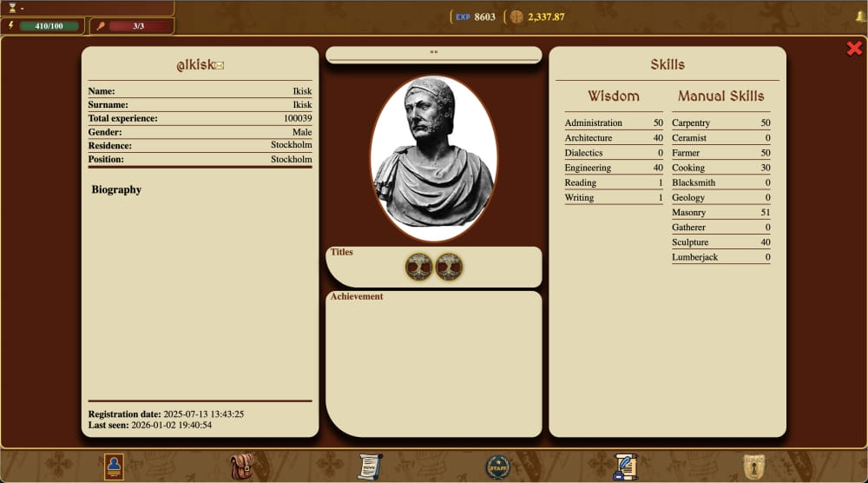Click the envelope icon beside @Ikisk

[220, 66]
